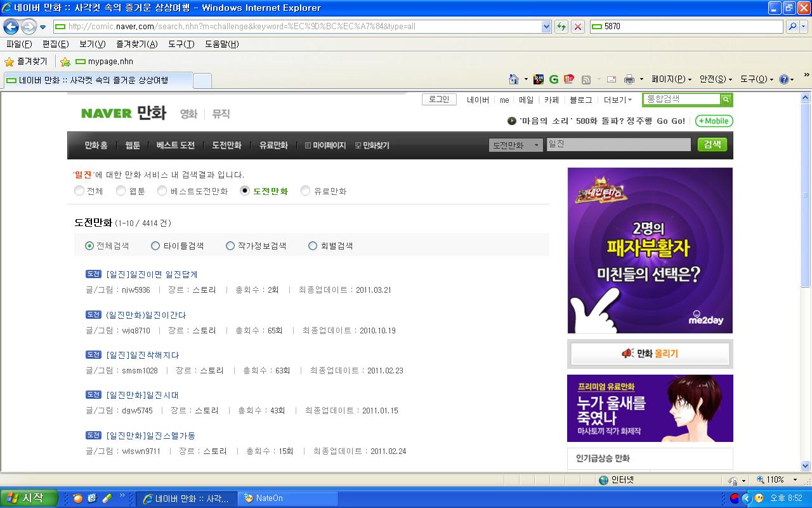Viewport: 812px width, 508px height.
Task: Open the 안전(S) toolbar dropdown
Action: coord(716,79)
